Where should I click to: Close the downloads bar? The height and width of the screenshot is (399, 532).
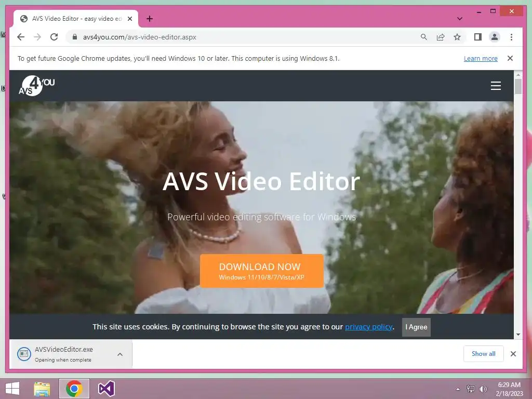pos(513,354)
